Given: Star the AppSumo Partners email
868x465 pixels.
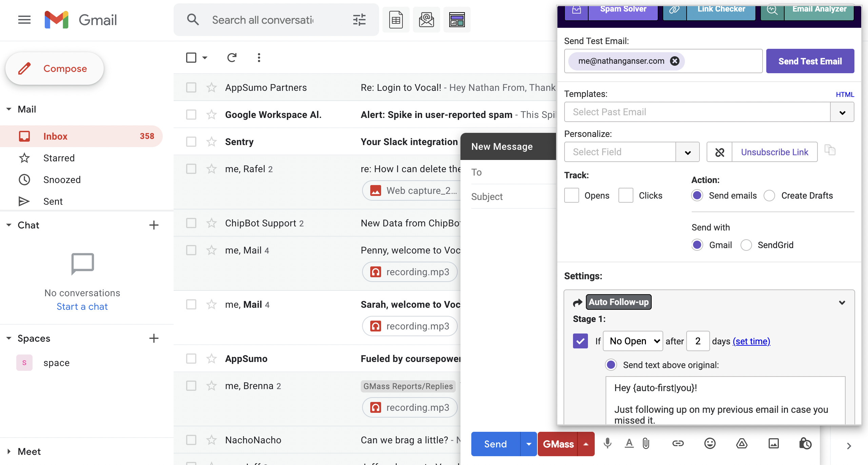Looking at the screenshot, I should click(x=212, y=87).
